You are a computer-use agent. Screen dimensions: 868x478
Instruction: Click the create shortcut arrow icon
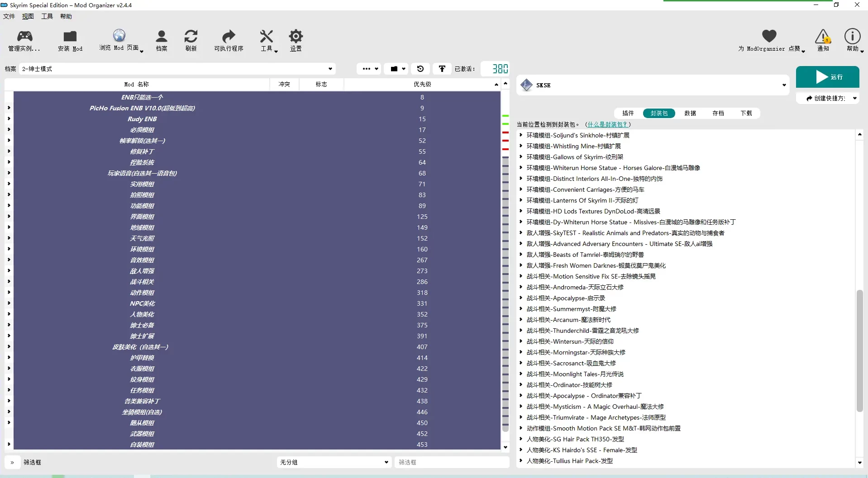pyautogui.click(x=809, y=98)
